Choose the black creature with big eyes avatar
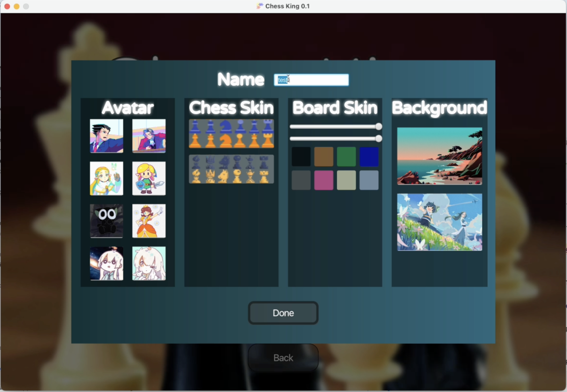 coord(106,221)
